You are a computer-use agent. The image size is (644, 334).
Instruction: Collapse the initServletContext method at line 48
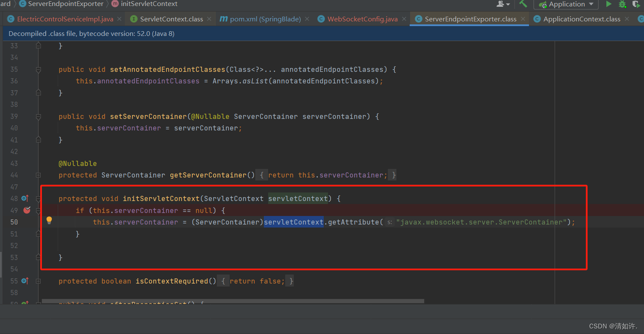[38, 198]
